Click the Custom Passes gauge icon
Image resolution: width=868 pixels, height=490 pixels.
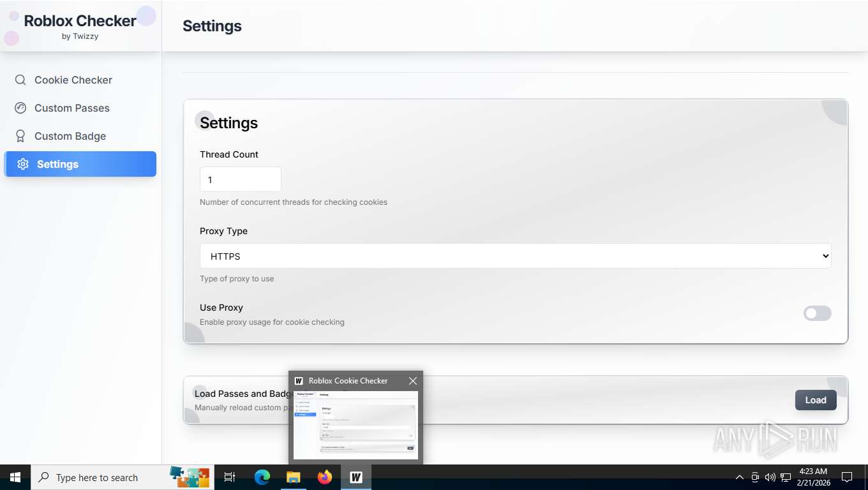20,108
